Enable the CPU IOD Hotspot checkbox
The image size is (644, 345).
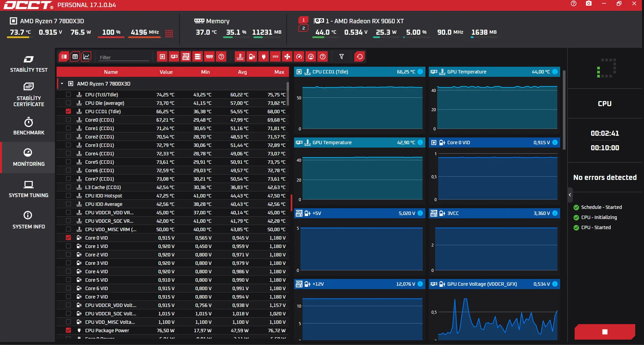(68, 196)
